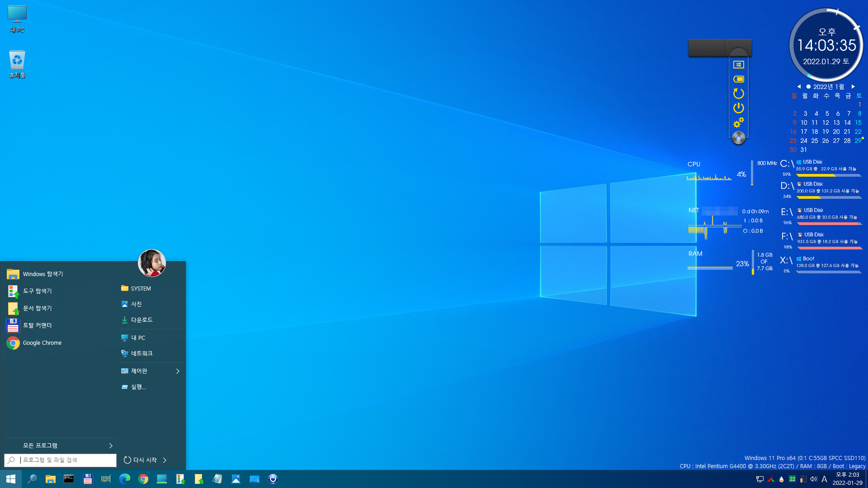Launch Google Chrome from the taskbar
The height and width of the screenshot is (488, 868).
tap(143, 479)
